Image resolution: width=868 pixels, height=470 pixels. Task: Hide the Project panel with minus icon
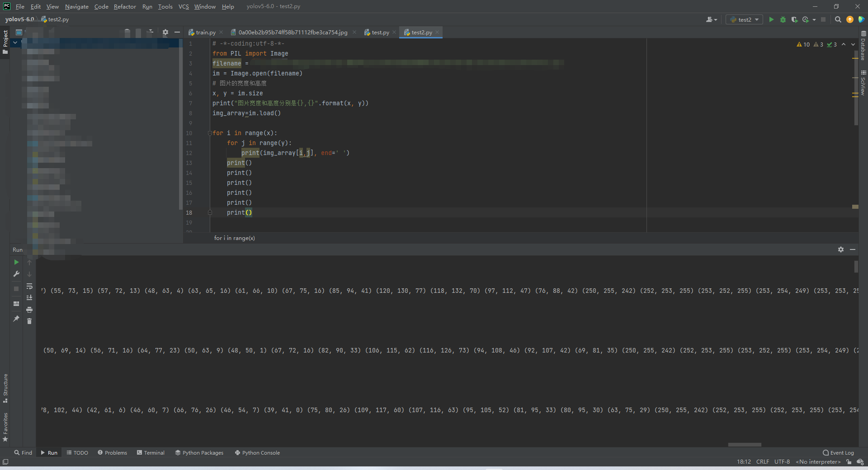(177, 32)
